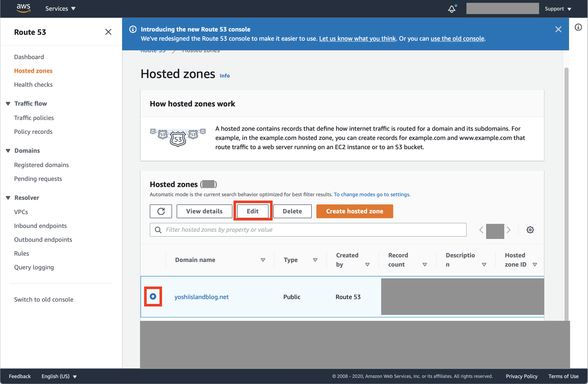The image size is (588, 384).
Task: Open Registered domains in sidebar
Action: click(x=41, y=165)
